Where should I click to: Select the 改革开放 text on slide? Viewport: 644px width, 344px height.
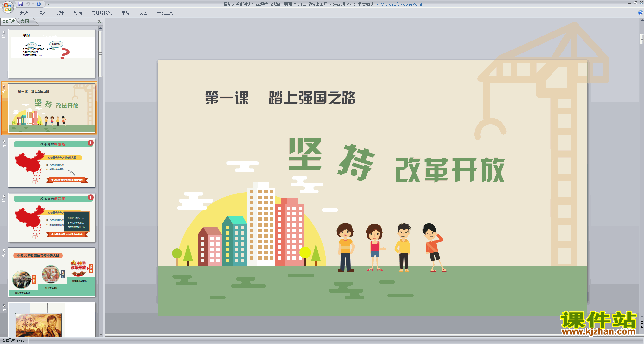(x=450, y=170)
